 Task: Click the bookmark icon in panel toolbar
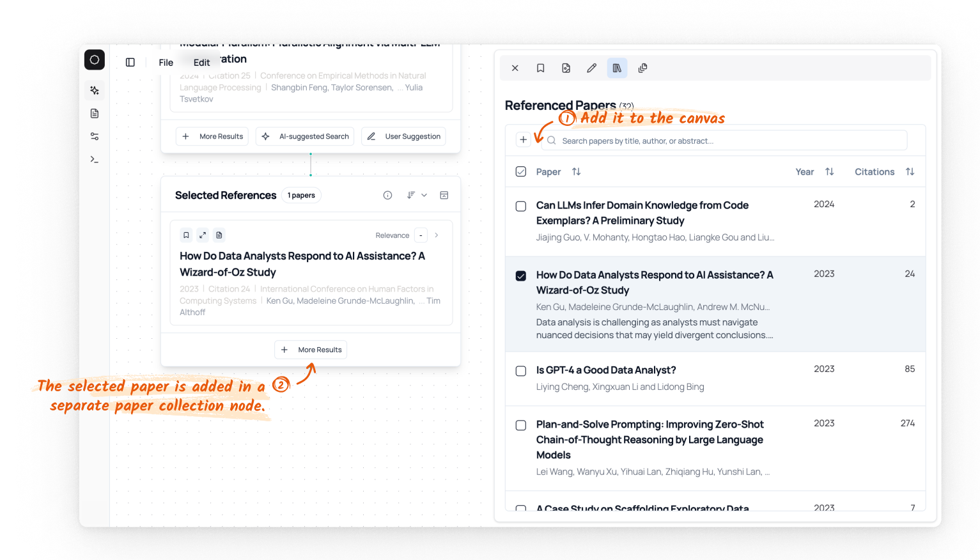click(x=540, y=68)
